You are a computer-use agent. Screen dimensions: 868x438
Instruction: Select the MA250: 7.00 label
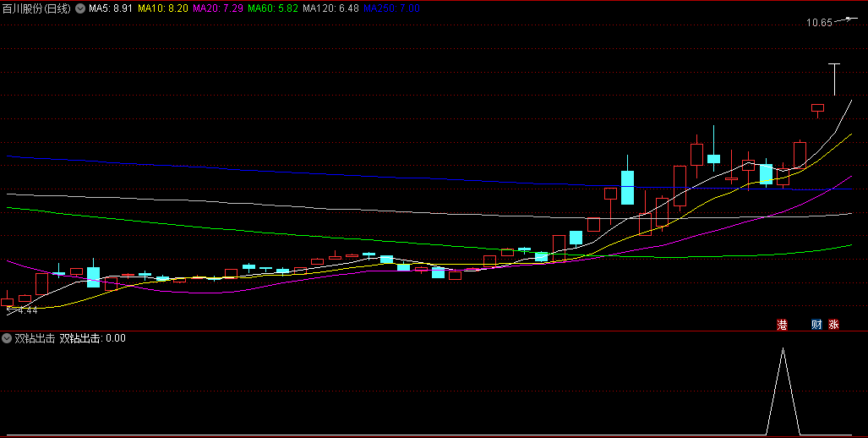391,8
